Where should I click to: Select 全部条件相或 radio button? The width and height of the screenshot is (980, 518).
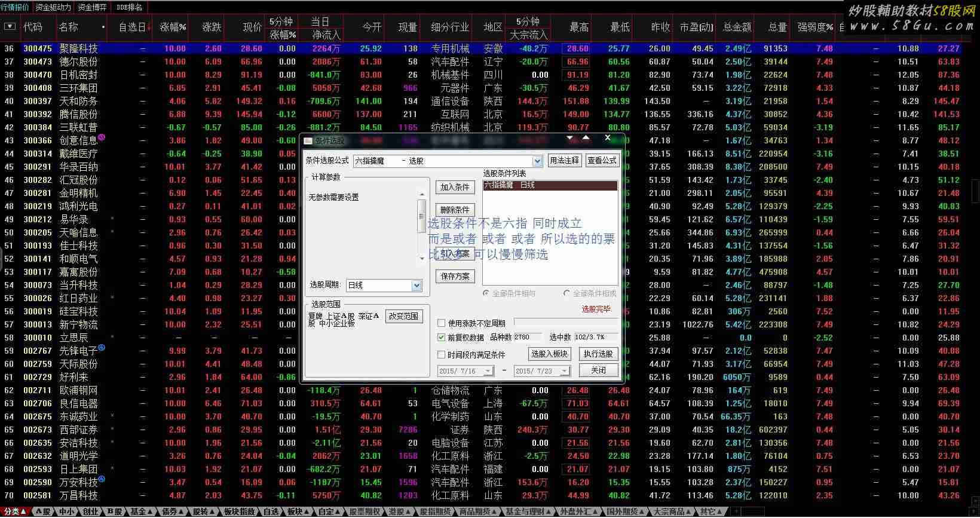[x=566, y=294]
